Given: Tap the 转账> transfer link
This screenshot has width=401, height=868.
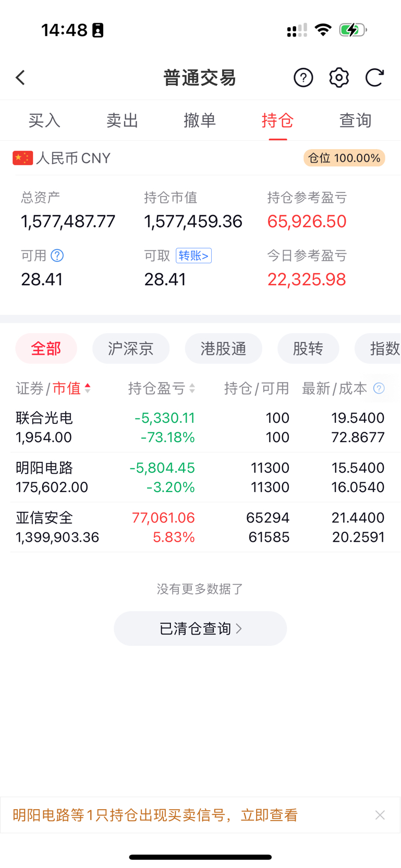Looking at the screenshot, I should [193, 255].
